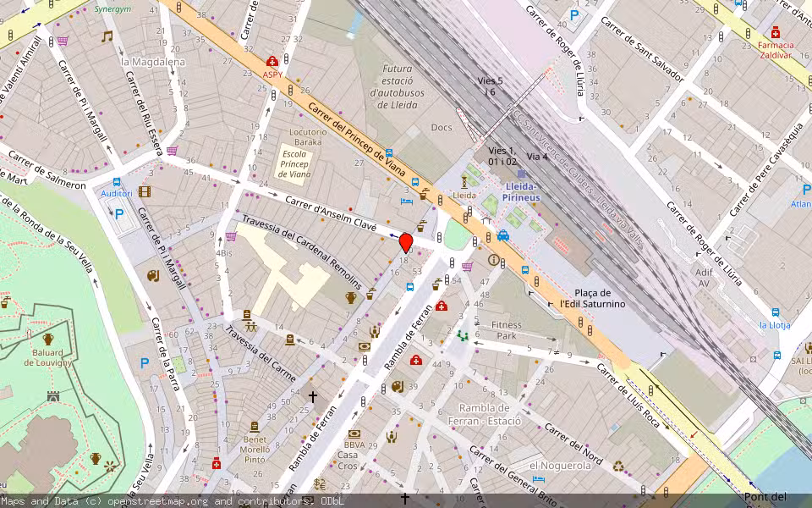812x508 pixels.
Task: Click the hotel bed icon below Princep de Viana
Action: click(405, 202)
